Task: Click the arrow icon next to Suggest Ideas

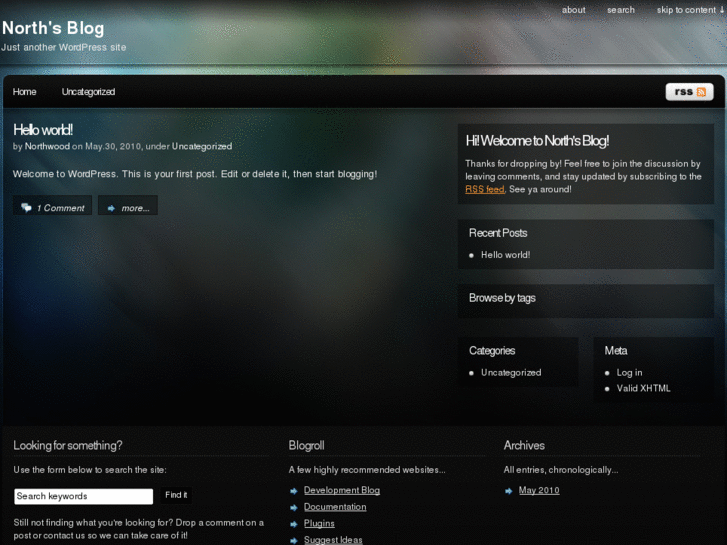Action: click(x=293, y=540)
